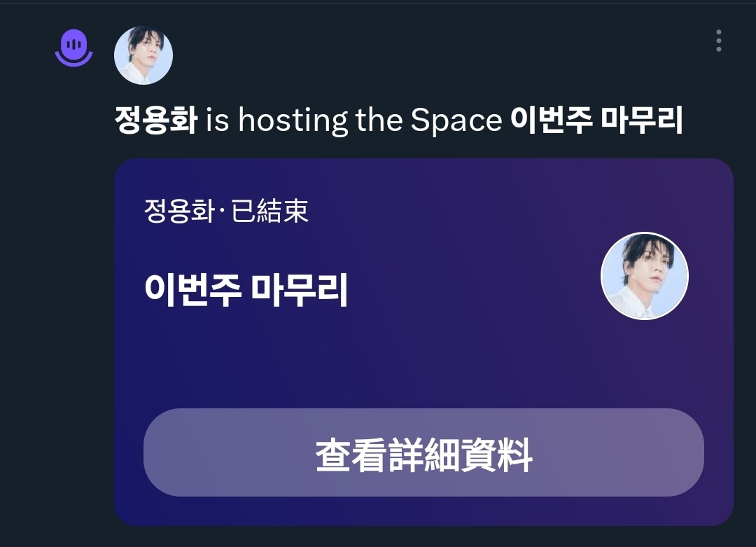Select host name 정용화 inside the purple card
The height and width of the screenshot is (547, 756).
pos(179,211)
